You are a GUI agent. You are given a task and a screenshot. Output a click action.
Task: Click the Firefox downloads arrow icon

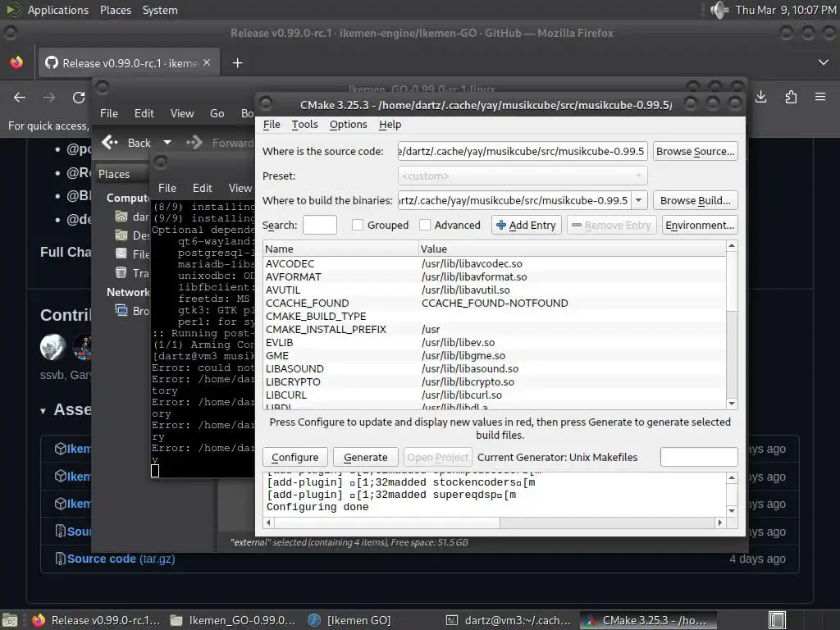click(760, 97)
